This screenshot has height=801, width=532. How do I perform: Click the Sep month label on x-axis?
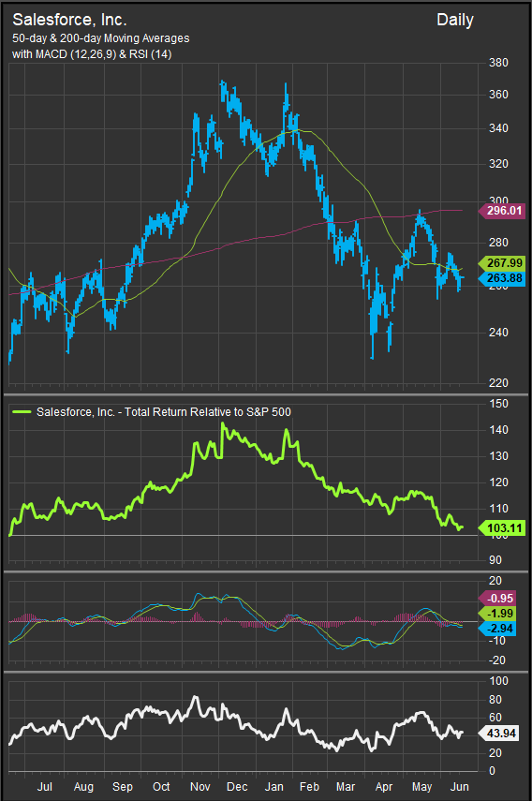[x=123, y=787]
